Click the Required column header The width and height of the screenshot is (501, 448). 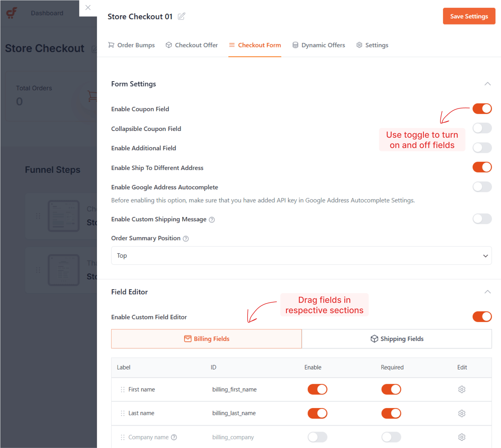[392, 367]
